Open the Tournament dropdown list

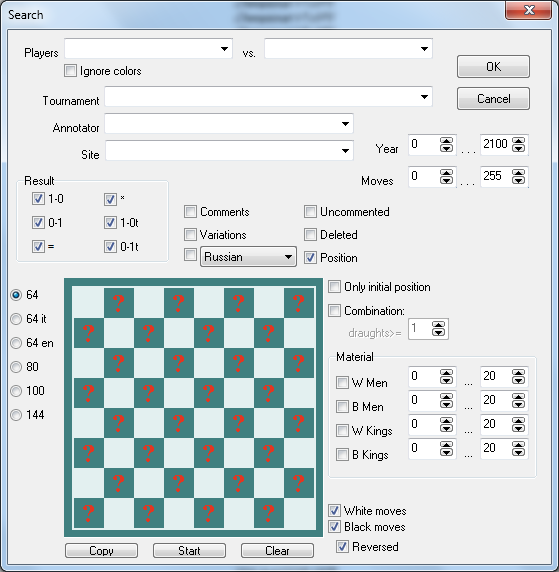click(x=424, y=97)
